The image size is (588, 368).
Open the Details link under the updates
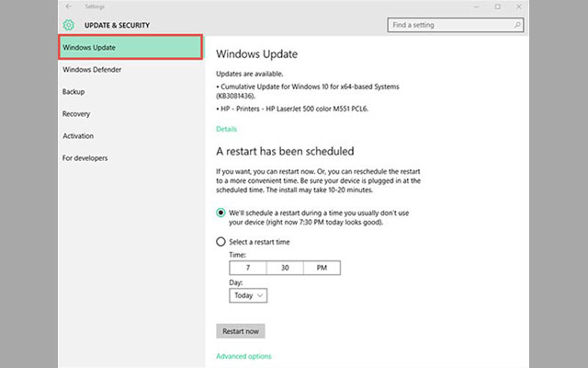click(x=226, y=129)
